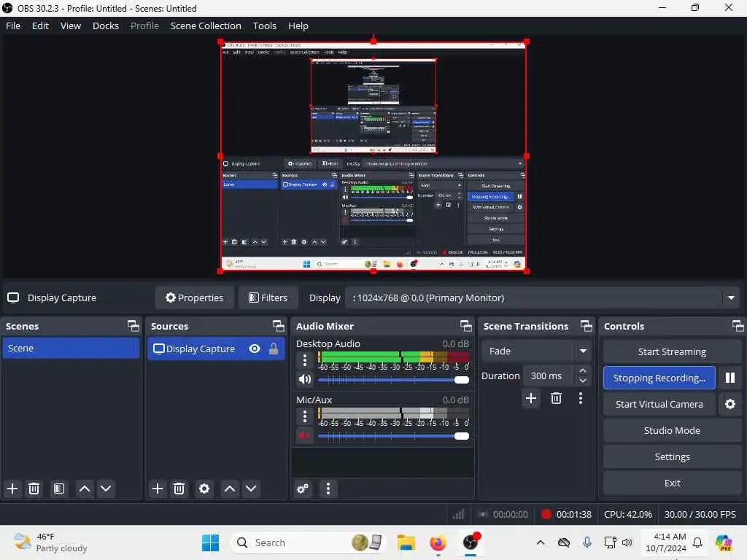Unmute Mic/Aux speaker icon
Screen dimensions: 747x560
point(305,435)
